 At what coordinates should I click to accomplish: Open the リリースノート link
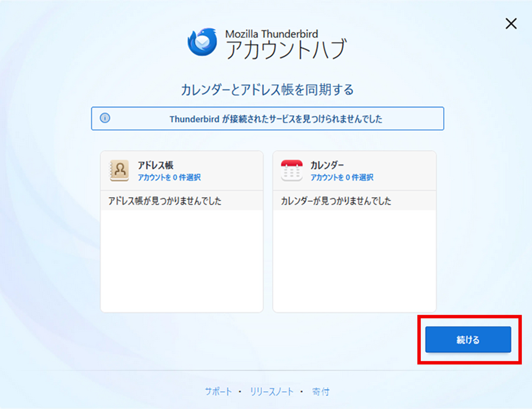tap(271, 392)
